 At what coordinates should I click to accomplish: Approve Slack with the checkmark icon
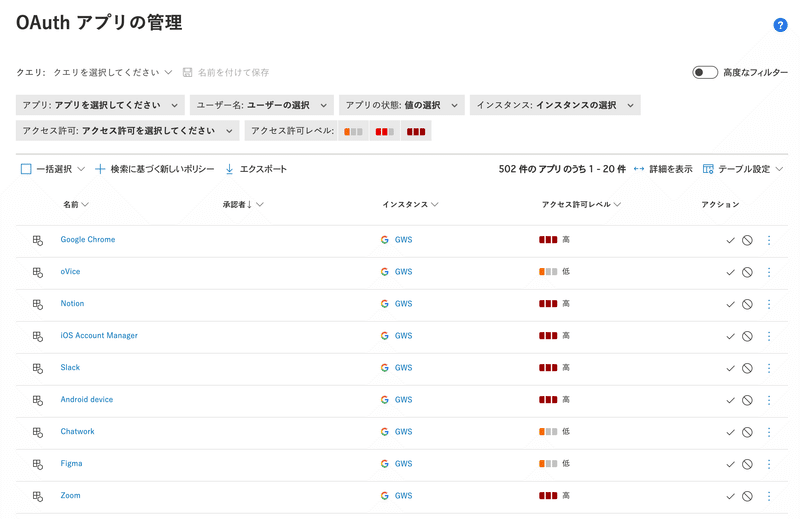[x=731, y=368]
